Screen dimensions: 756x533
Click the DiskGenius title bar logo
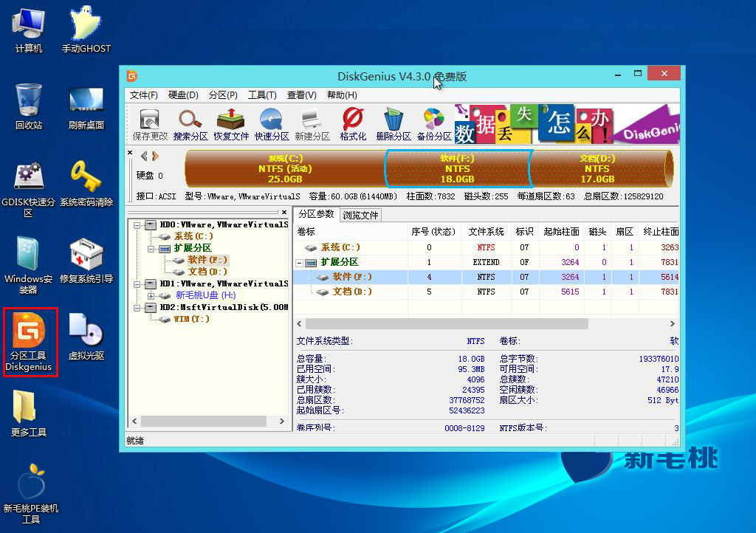pyautogui.click(x=132, y=75)
